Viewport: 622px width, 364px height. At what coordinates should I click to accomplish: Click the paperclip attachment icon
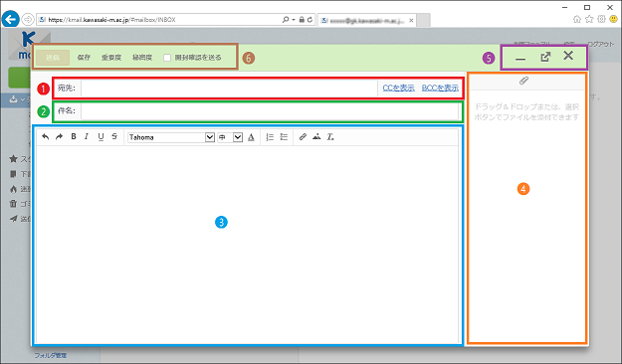pyautogui.click(x=524, y=81)
